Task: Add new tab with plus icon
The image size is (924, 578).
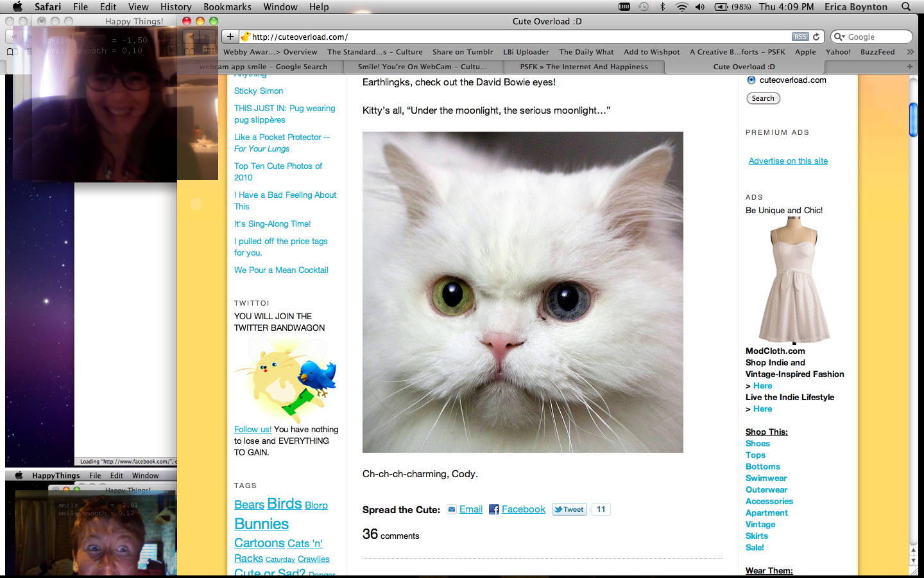Action: coord(909,66)
